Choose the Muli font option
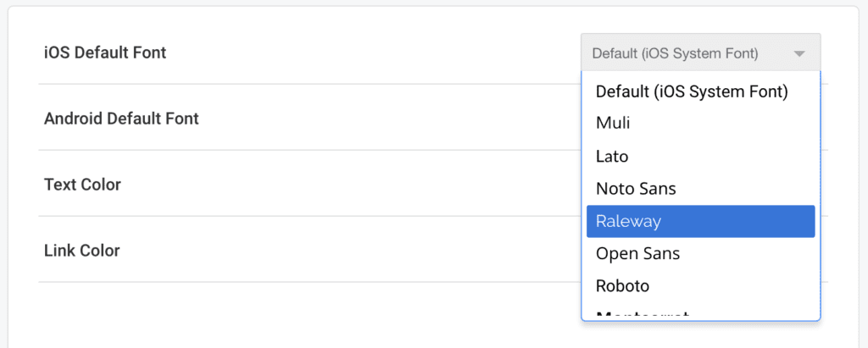 click(x=613, y=124)
